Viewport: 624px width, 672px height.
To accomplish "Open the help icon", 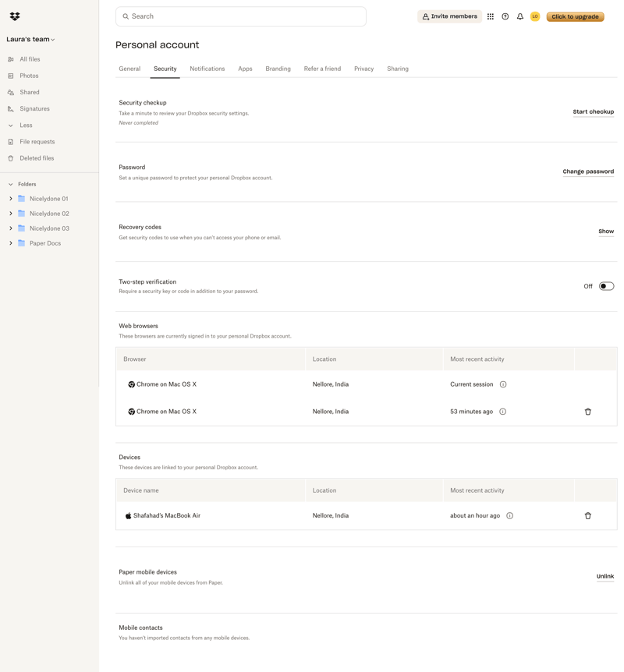I will [505, 16].
